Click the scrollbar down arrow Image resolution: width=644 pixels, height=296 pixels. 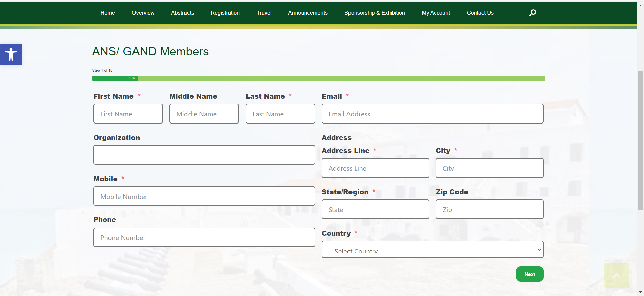point(640,292)
